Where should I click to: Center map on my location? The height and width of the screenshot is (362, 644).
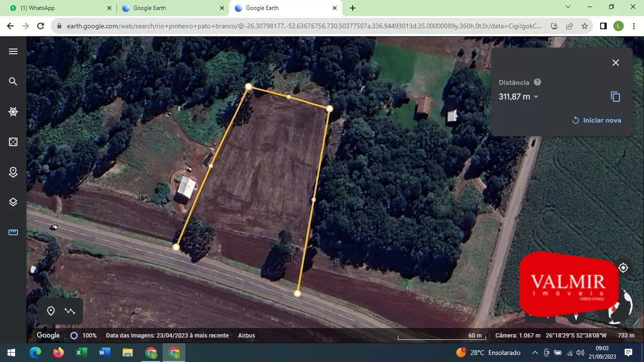coord(623,268)
